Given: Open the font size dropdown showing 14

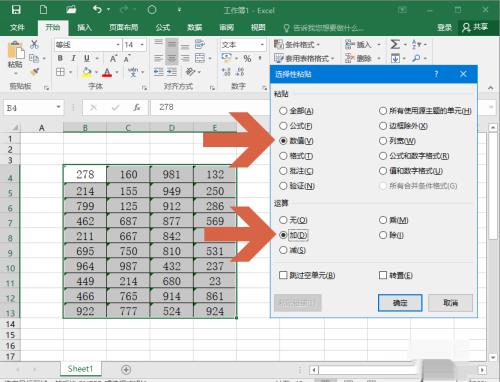Looking at the screenshot, I should click(x=142, y=44).
